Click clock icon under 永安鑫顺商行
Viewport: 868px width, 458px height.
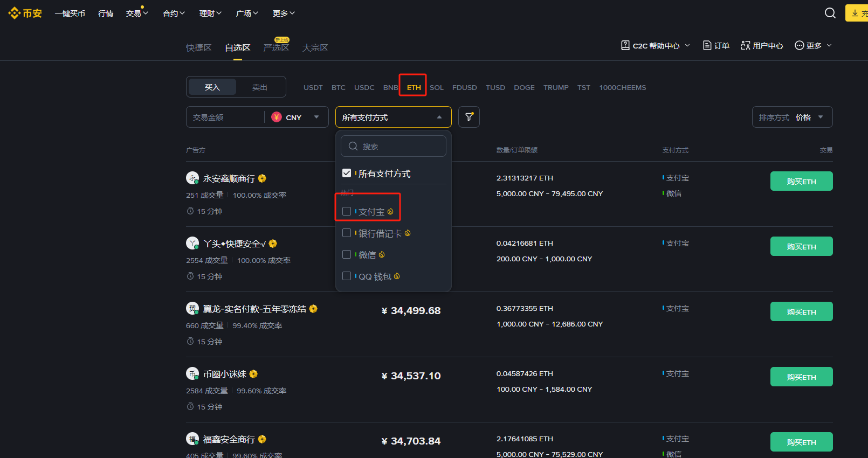pyautogui.click(x=190, y=211)
